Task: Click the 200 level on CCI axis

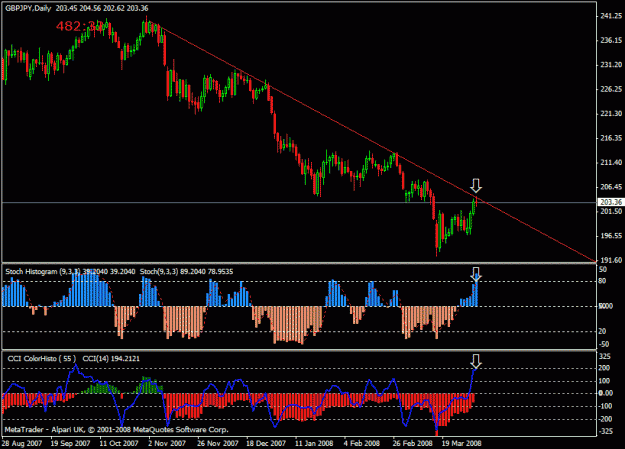Action: coord(604,368)
